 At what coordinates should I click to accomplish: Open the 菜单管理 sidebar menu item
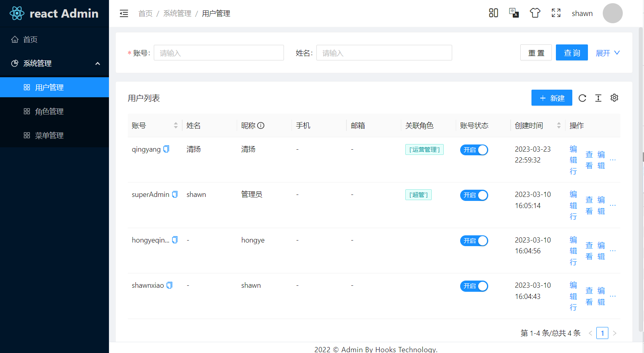[x=54, y=135]
